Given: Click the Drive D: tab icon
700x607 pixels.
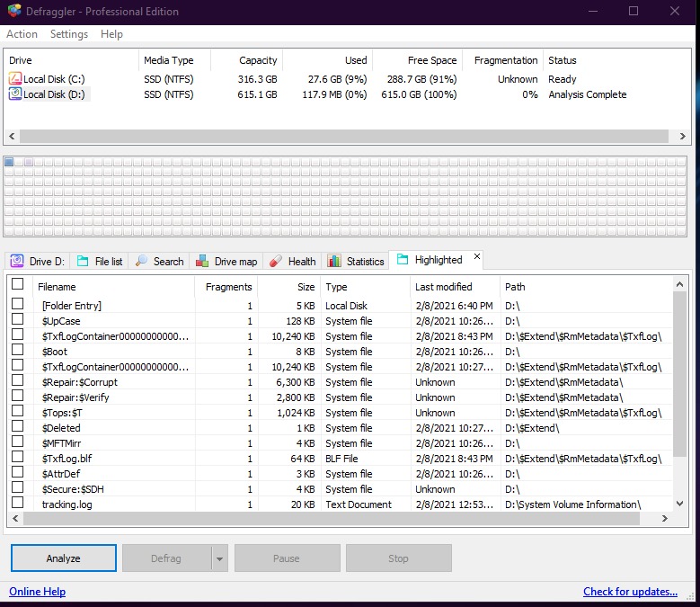Looking at the screenshot, I should (17, 261).
